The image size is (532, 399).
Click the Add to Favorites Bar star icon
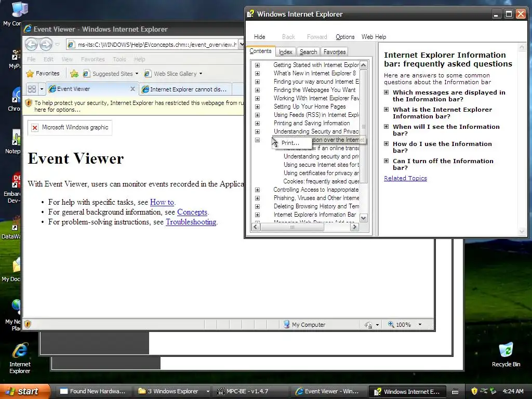point(74,73)
